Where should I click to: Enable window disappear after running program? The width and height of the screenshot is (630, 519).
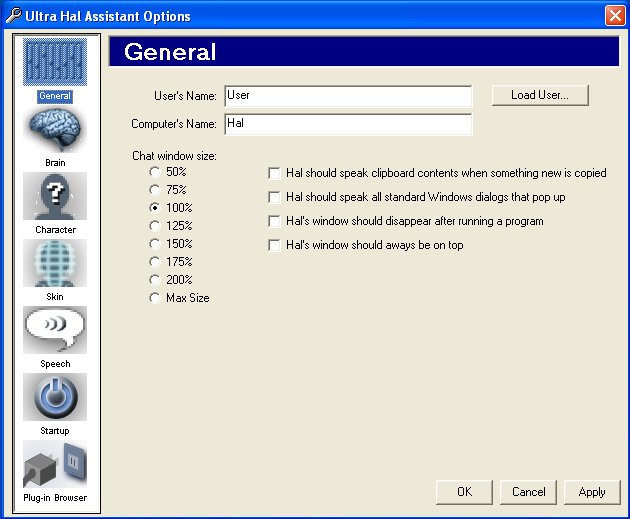pyautogui.click(x=274, y=221)
